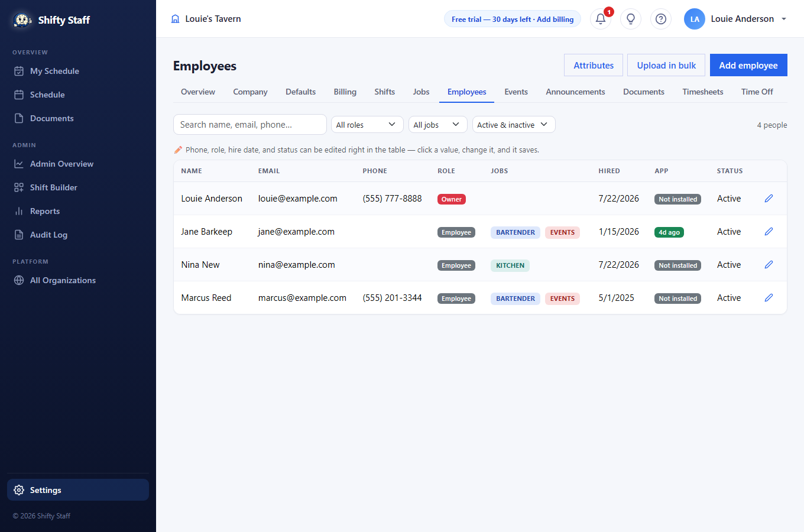Click Nina New's KITCHEN job tag
The height and width of the screenshot is (532, 804).
pyautogui.click(x=510, y=265)
